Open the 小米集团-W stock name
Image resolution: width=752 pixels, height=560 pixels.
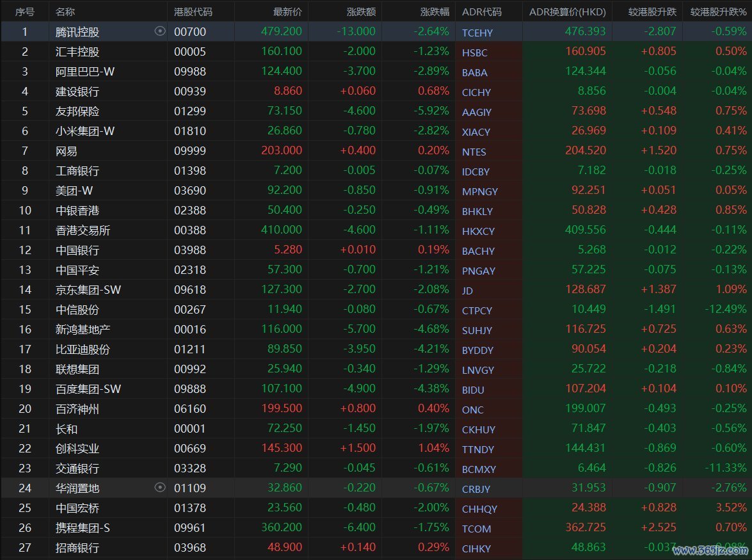click(x=85, y=131)
